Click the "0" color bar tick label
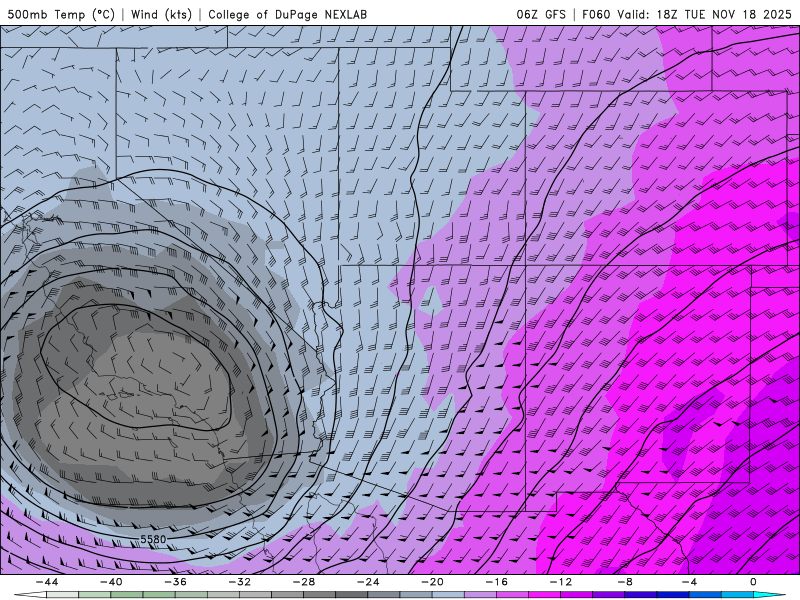 (x=754, y=582)
